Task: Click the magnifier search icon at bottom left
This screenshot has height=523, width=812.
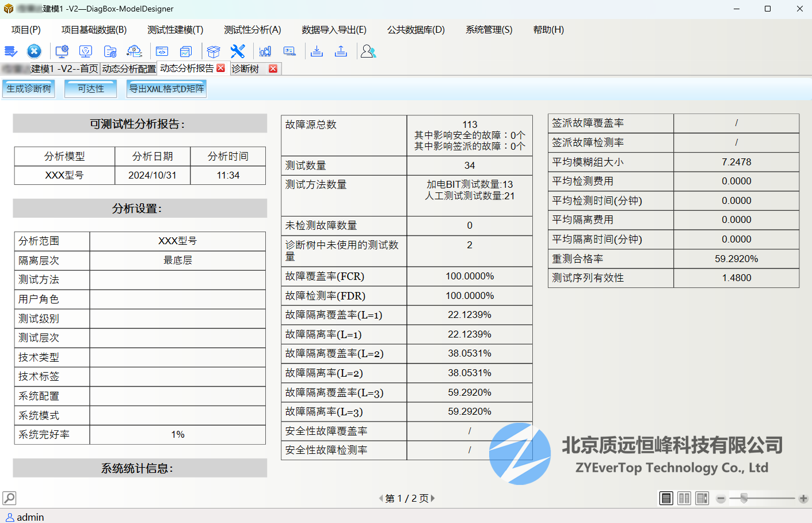Action: point(9,498)
